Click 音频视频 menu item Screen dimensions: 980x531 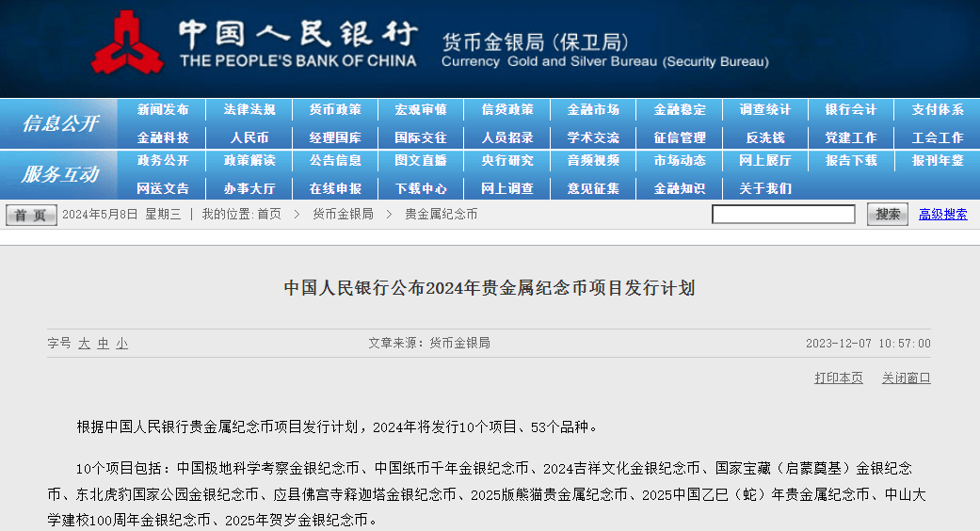tap(593, 161)
